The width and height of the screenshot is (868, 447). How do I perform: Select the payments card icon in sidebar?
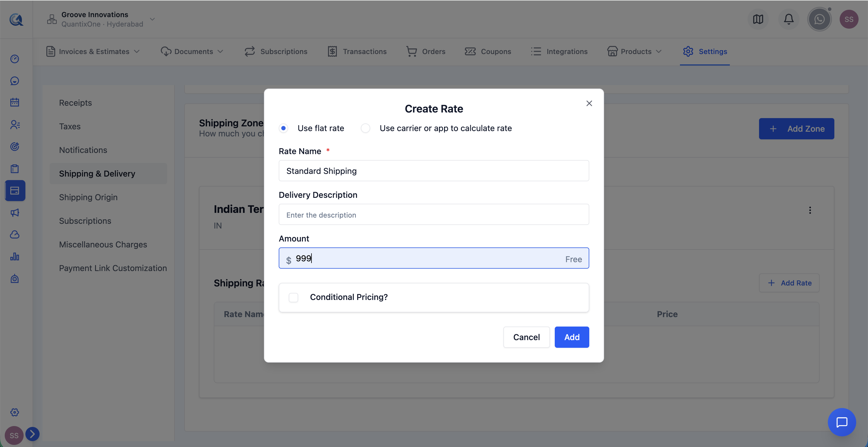pyautogui.click(x=15, y=191)
